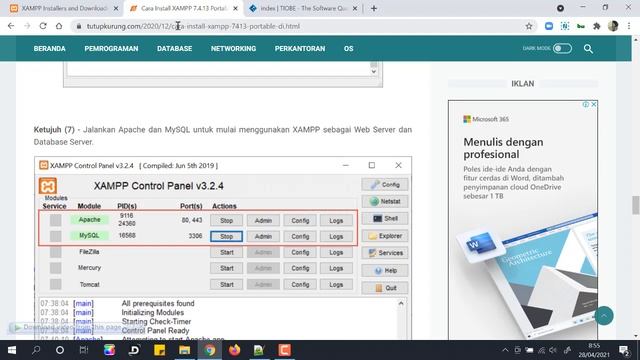View site info via padlock icon
This screenshot has width=640, height=360.
(x=79, y=26)
